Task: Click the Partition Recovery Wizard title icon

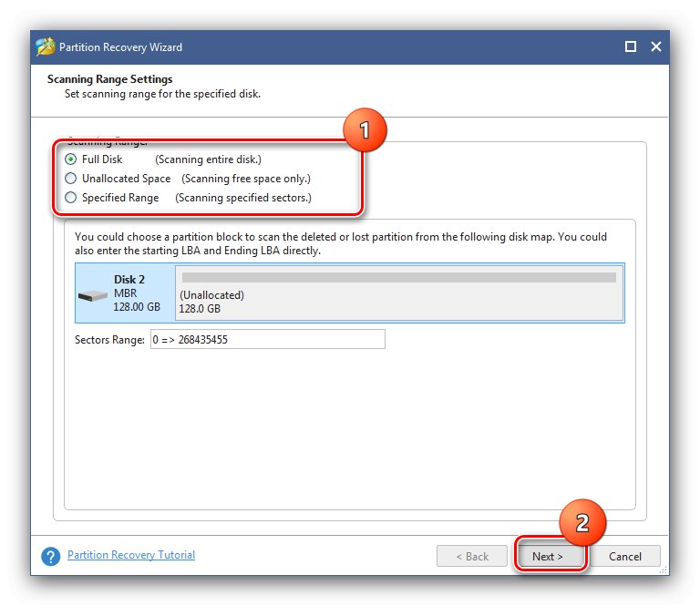Action: coord(45,46)
